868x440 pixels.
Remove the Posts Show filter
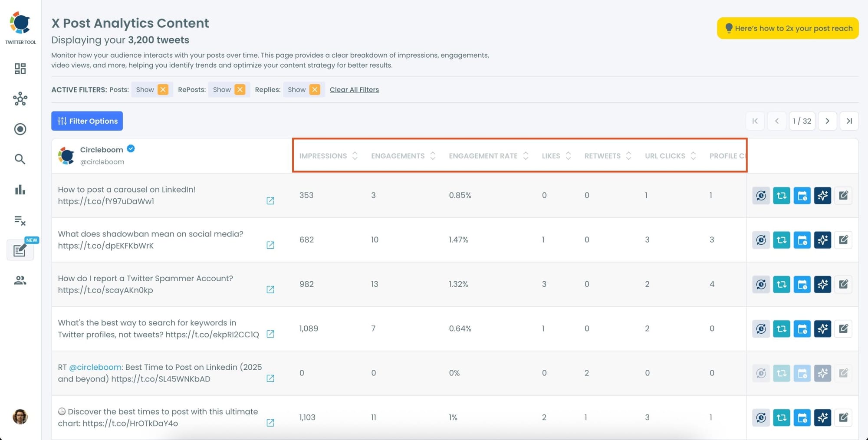coord(163,89)
